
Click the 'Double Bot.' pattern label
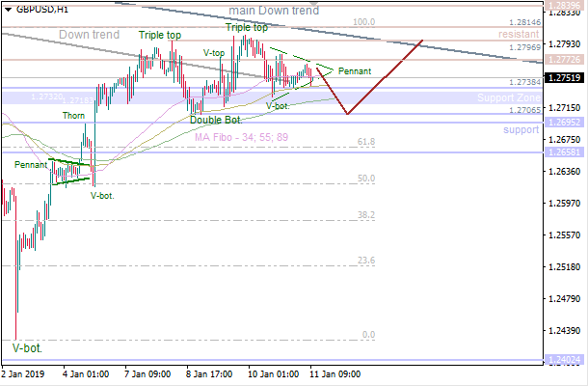(x=217, y=120)
